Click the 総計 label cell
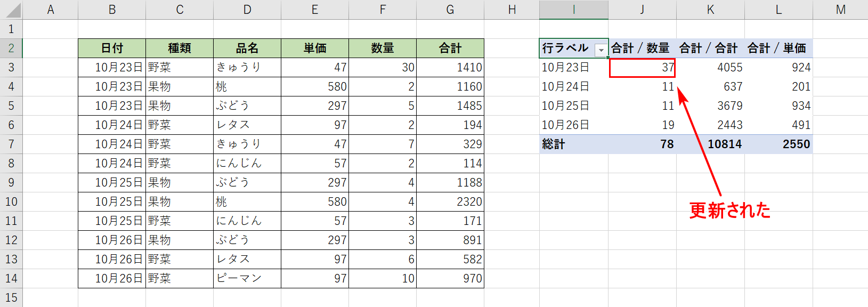This screenshot has height=307, width=868. point(573,144)
